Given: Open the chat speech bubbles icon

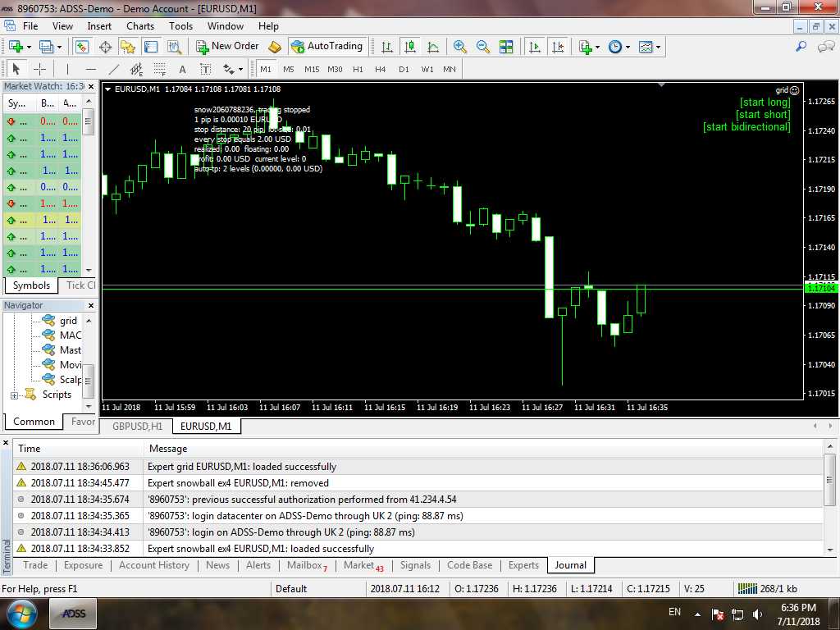Looking at the screenshot, I should 825,47.
